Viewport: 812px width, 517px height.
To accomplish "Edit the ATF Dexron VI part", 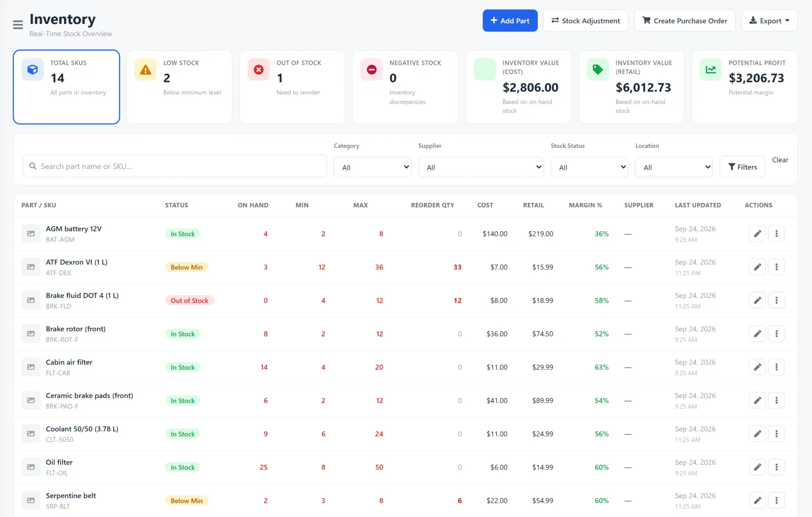I will tap(757, 267).
